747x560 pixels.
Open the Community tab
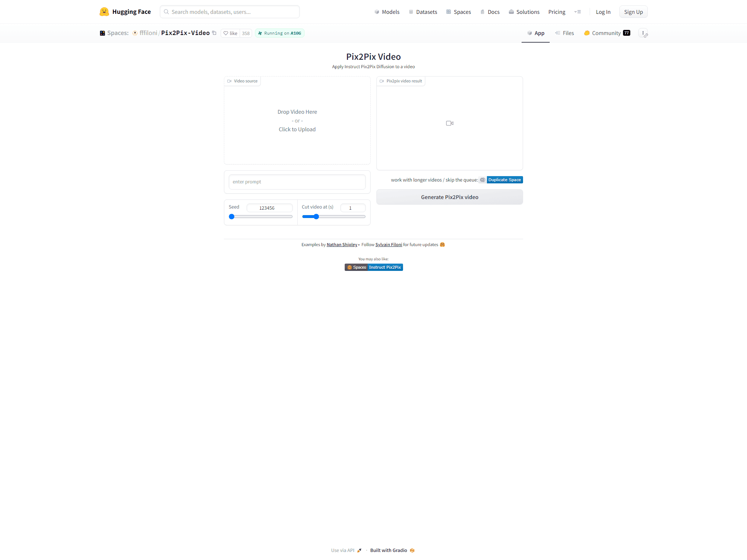pos(607,33)
